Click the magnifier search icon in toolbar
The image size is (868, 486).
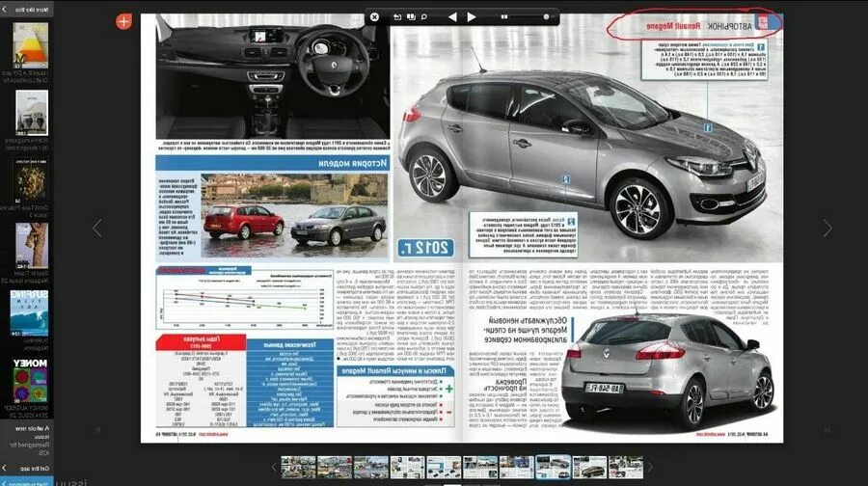pos(424,17)
